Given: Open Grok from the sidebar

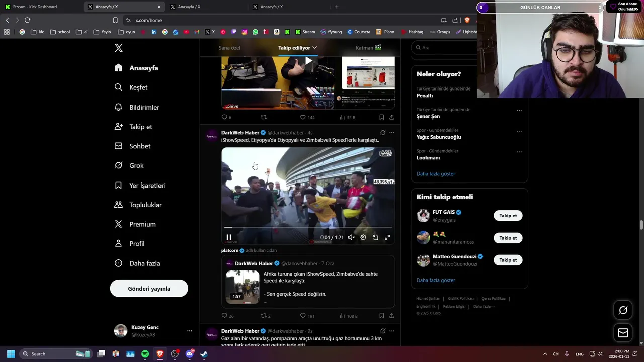Looking at the screenshot, I should point(129,165).
